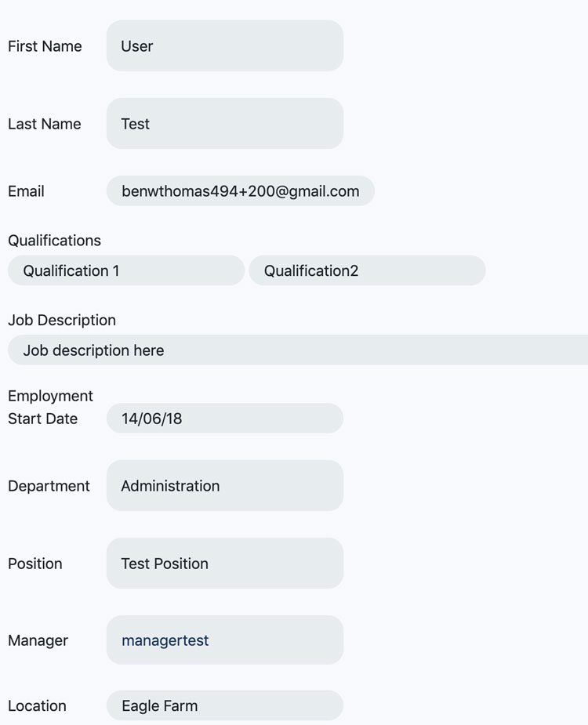
Task: Click the Qualifications section heading
Action: point(54,241)
